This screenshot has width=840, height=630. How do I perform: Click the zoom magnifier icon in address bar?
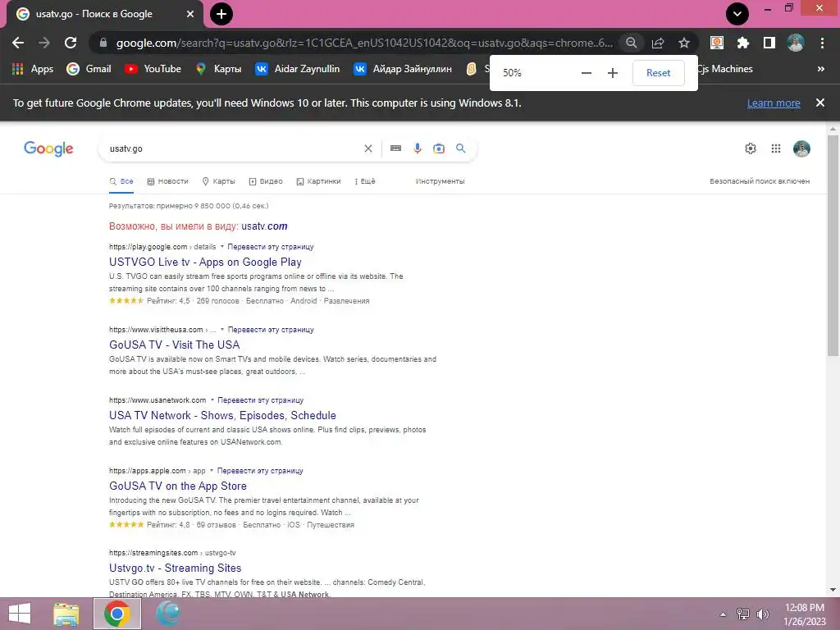(632, 43)
